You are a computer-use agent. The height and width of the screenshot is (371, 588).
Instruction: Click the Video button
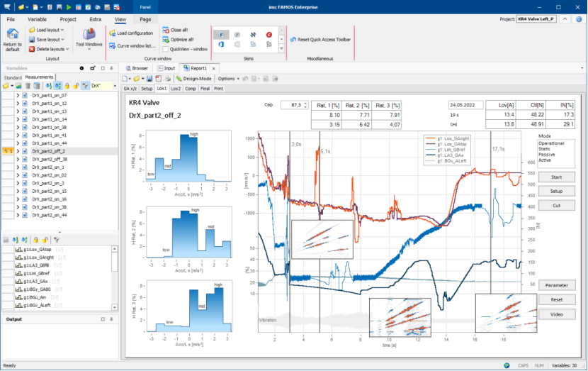click(557, 314)
